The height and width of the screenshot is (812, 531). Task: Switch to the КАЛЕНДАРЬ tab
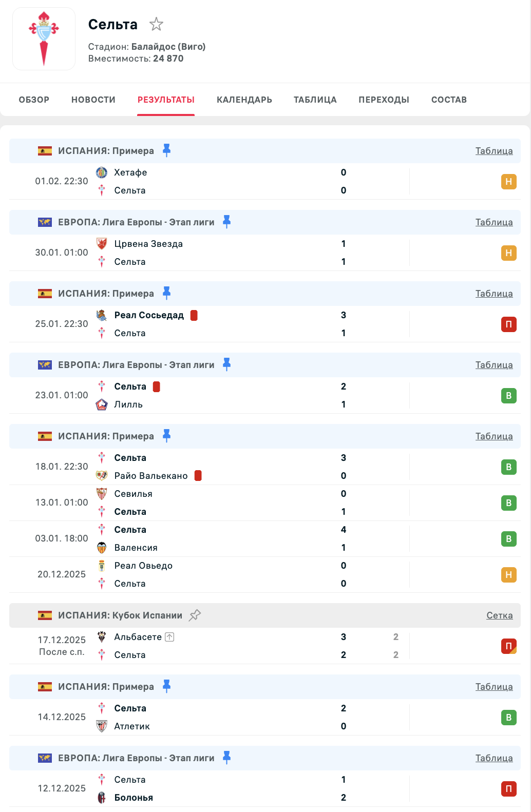244,100
